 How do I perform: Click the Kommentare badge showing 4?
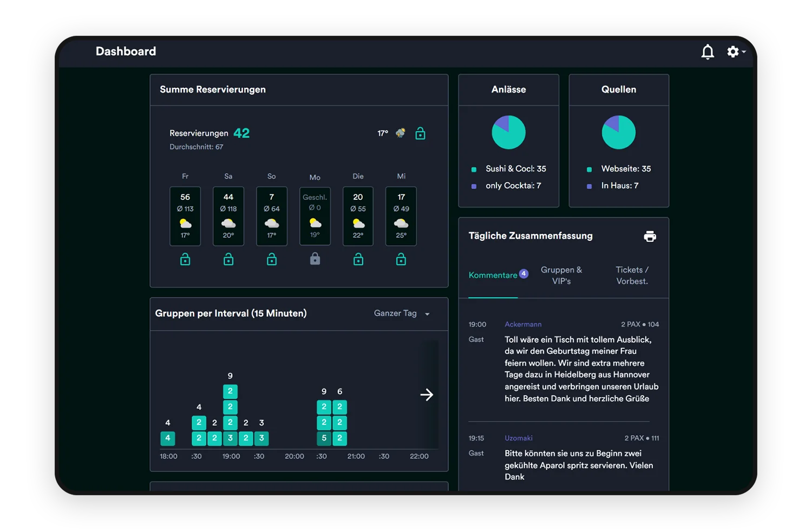pos(523,274)
